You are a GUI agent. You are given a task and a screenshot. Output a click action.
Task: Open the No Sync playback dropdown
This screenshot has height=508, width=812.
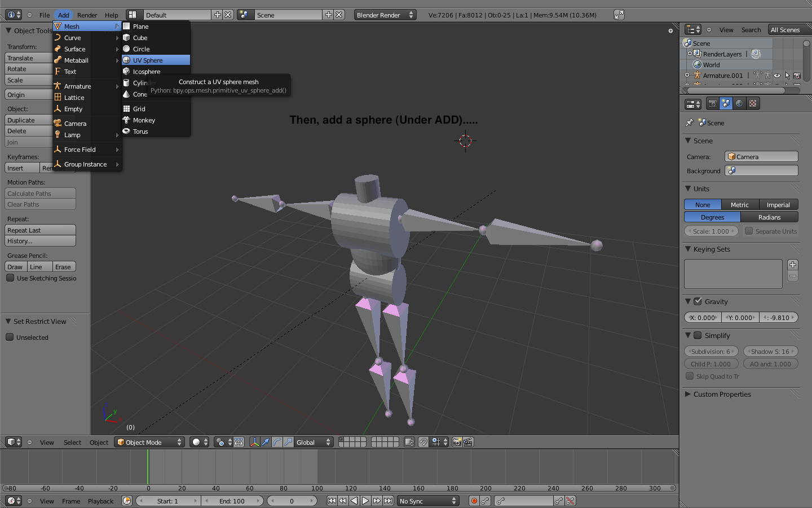(427, 501)
